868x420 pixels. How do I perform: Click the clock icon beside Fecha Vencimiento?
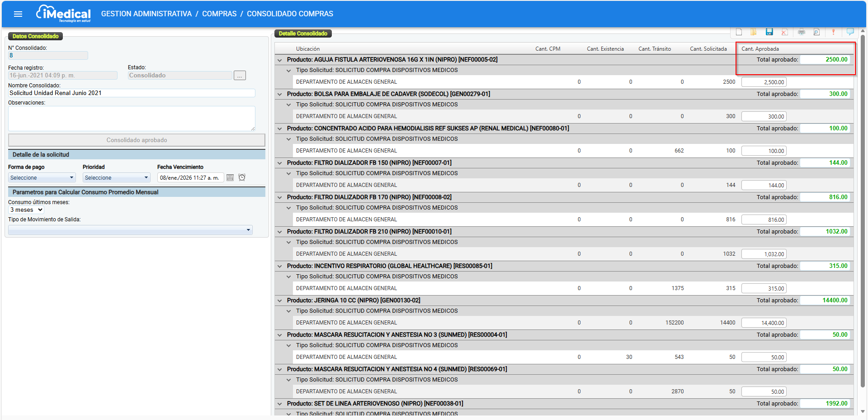242,177
